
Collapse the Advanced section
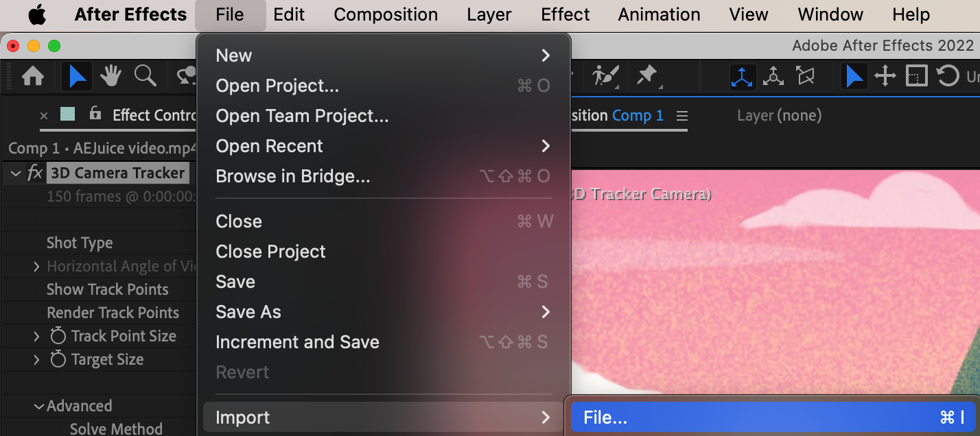(39, 407)
